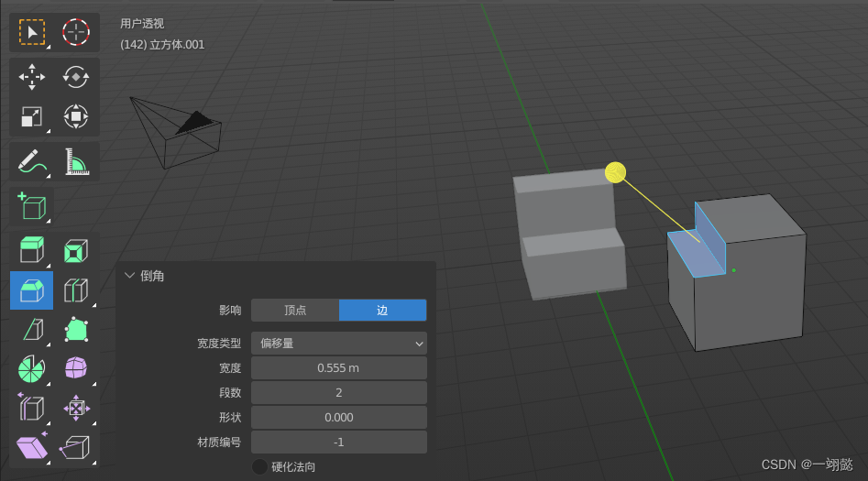
Task: Click the camera object in viewport
Action: tap(176, 133)
